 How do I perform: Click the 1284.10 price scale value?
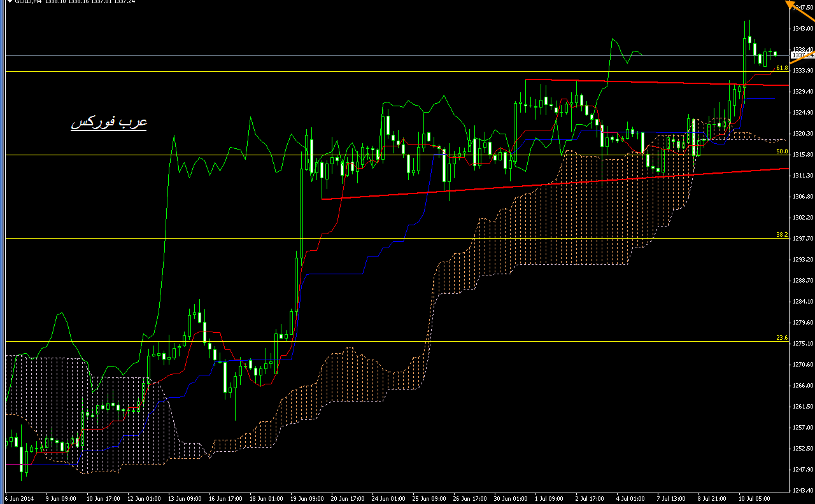802,301
